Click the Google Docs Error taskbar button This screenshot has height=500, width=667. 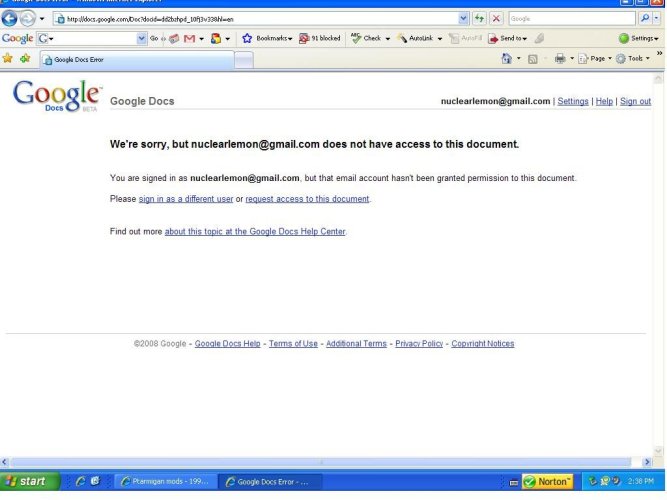270,482
